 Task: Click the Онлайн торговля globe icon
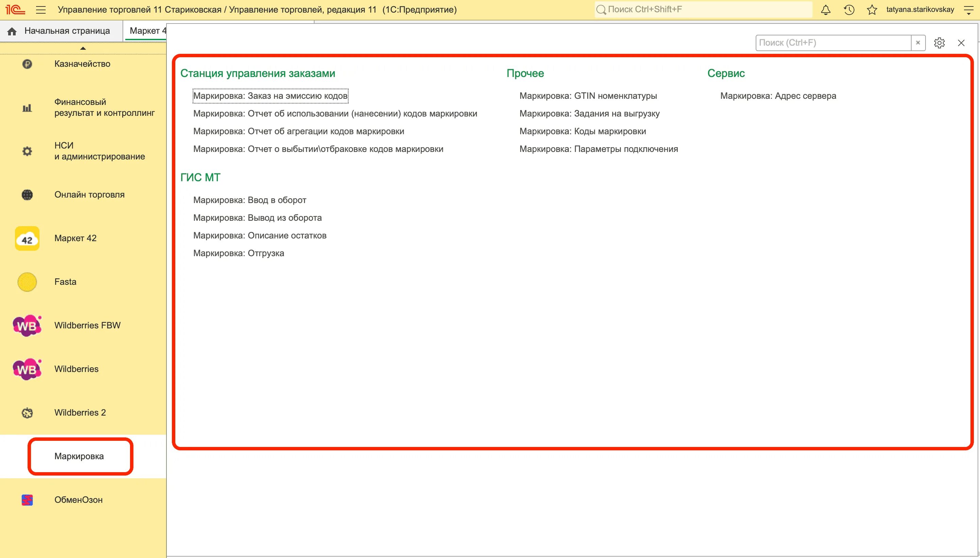pyautogui.click(x=27, y=195)
